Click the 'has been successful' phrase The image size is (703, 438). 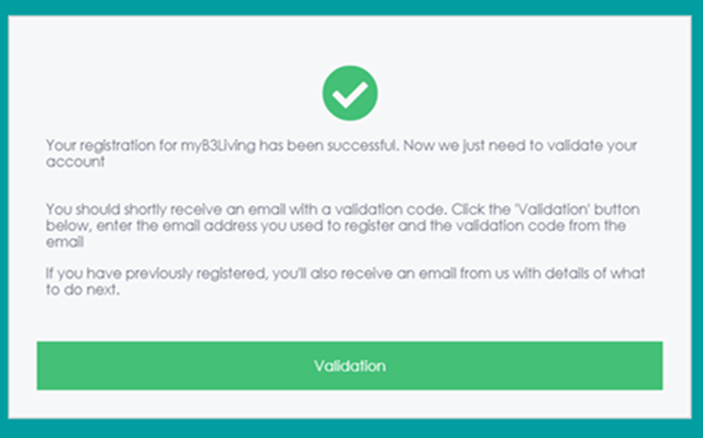(329, 146)
